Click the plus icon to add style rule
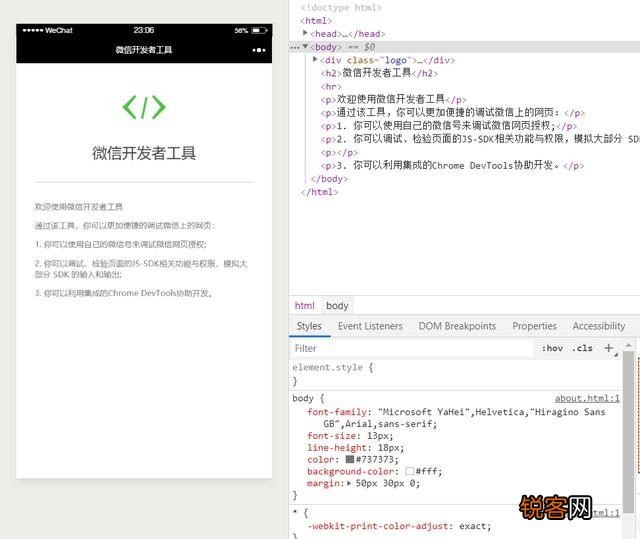This screenshot has width=640, height=539. [x=609, y=348]
